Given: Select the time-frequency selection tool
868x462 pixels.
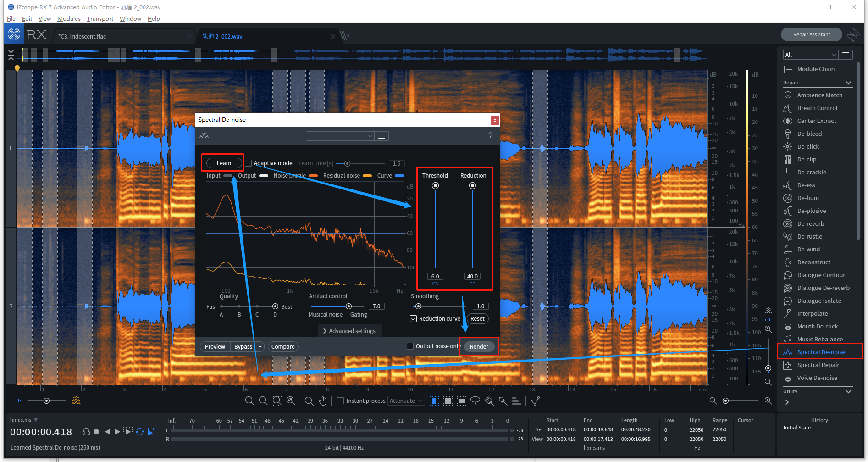Looking at the screenshot, I should pyautogui.click(x=448, y=401).
